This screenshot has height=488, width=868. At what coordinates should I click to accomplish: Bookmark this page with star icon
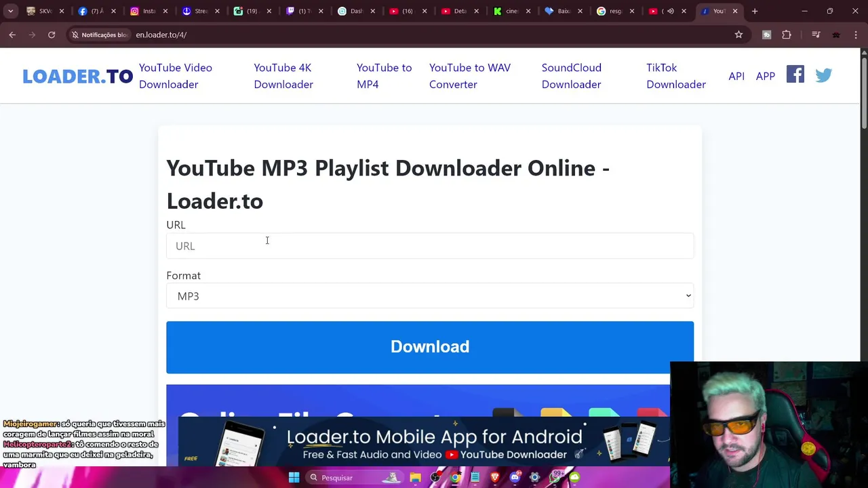coord(738,35)
